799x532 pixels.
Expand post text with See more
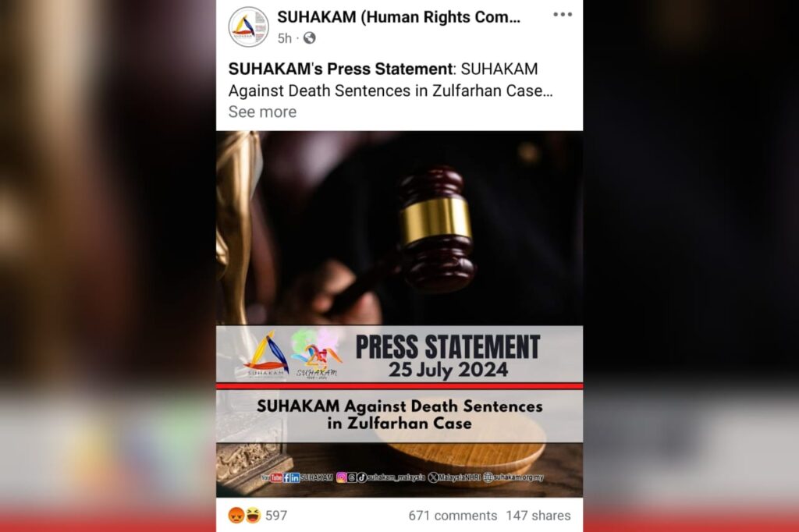coord(262,112)
